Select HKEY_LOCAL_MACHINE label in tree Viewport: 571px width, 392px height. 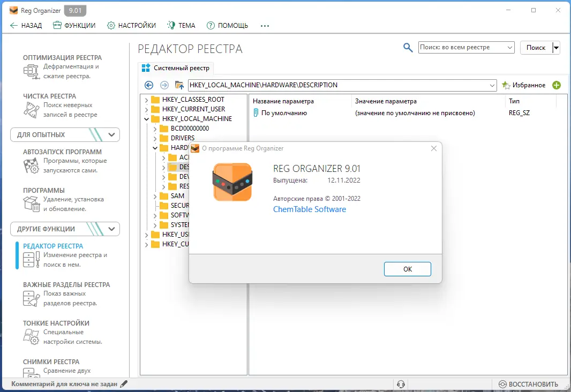click(x=197, y=119)
